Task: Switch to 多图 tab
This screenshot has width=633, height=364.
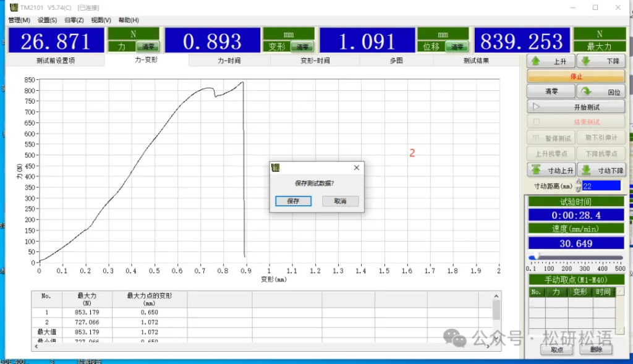Action: coord(396,61)
